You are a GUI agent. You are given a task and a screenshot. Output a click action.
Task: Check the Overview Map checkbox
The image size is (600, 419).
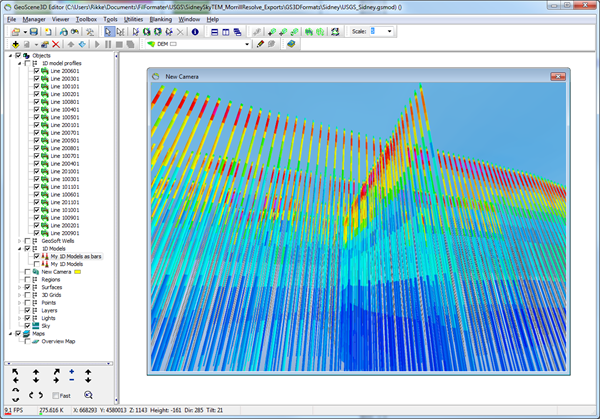[x=27, y=341]
